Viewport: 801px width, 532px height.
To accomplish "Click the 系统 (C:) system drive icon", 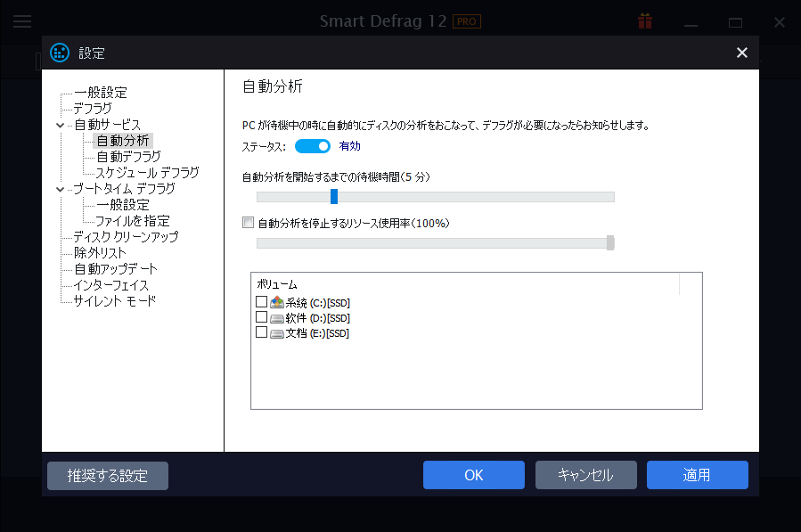I will (277, 303).
